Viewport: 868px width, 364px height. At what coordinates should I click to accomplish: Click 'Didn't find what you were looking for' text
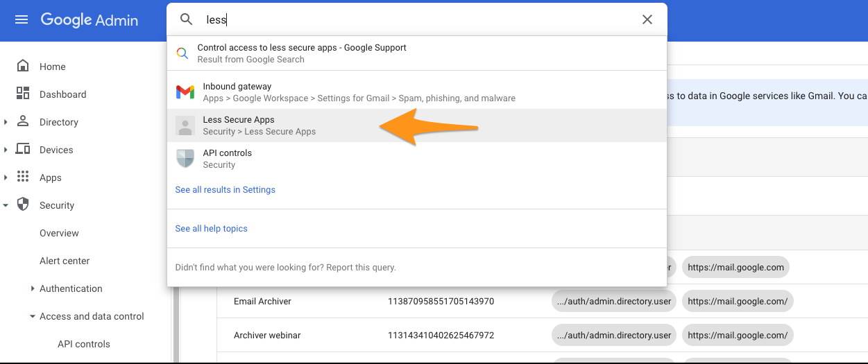(x=285, y=267)
